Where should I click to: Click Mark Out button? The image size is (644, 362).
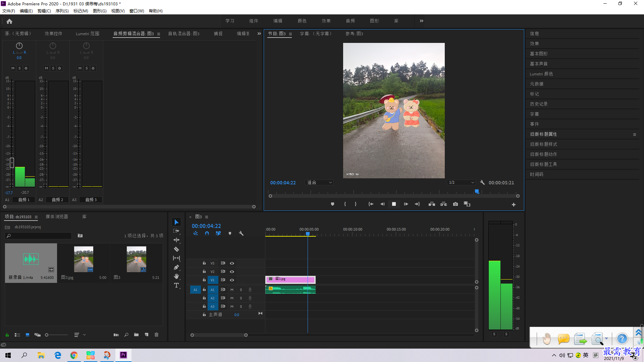pos(356,204)
